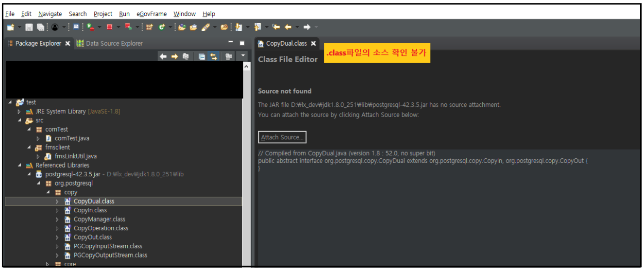Click the Last Edit Location arrow icon
The image size is (644, 271).
[276, 27]
